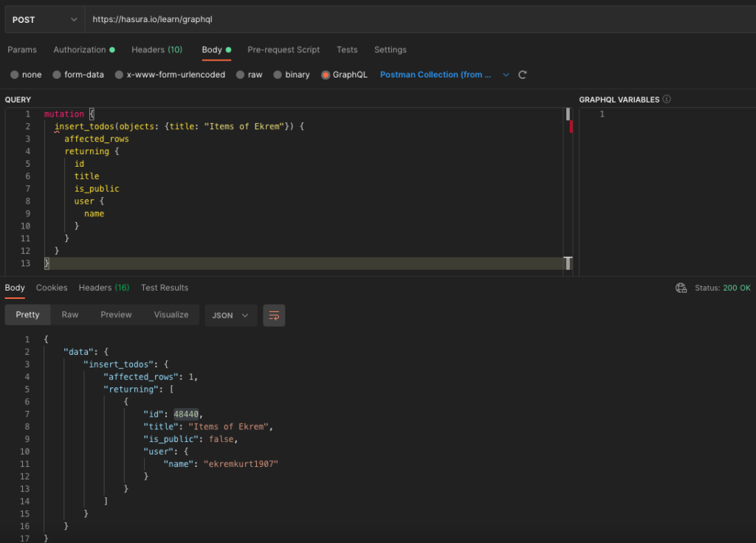The image size is (756, 543).
Task: Expand the JSON response format dropdown
Action: pyautogui.click(x=230, y=315)
